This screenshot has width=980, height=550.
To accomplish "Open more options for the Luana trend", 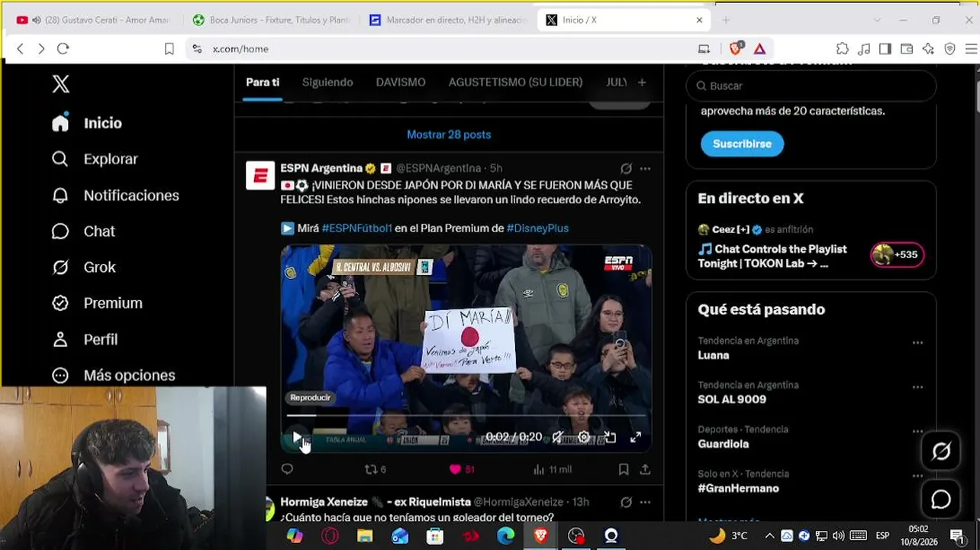I will tap(917, 342).
